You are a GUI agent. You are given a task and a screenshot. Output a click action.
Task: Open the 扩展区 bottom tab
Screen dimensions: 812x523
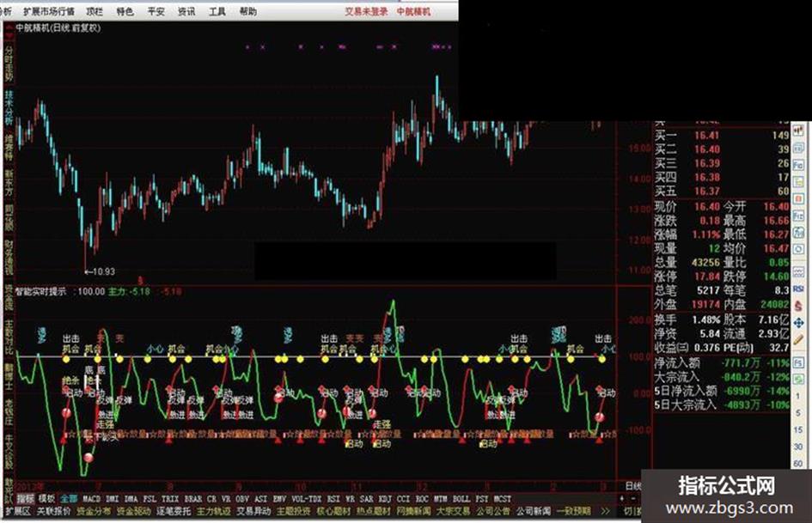[x=17, y=511]
